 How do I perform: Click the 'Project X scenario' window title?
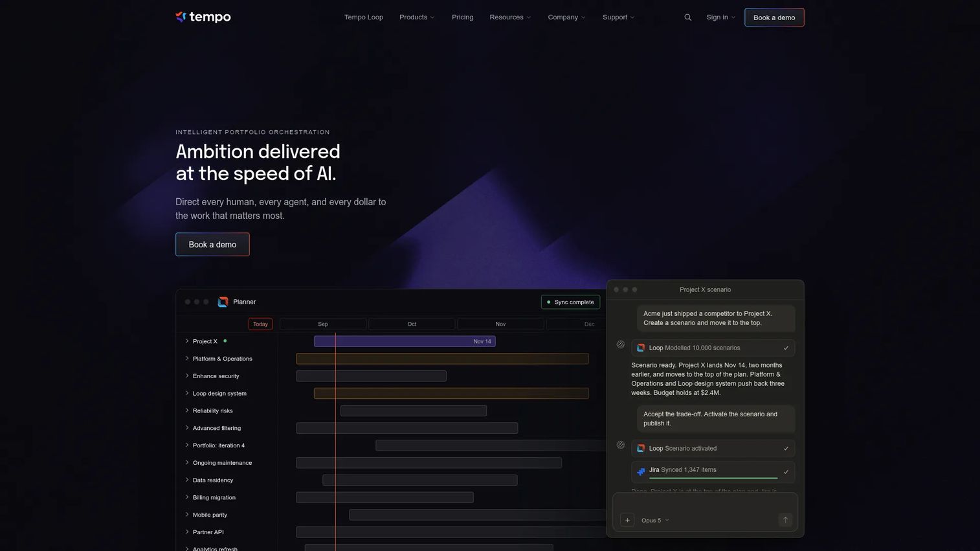(705, 289)
